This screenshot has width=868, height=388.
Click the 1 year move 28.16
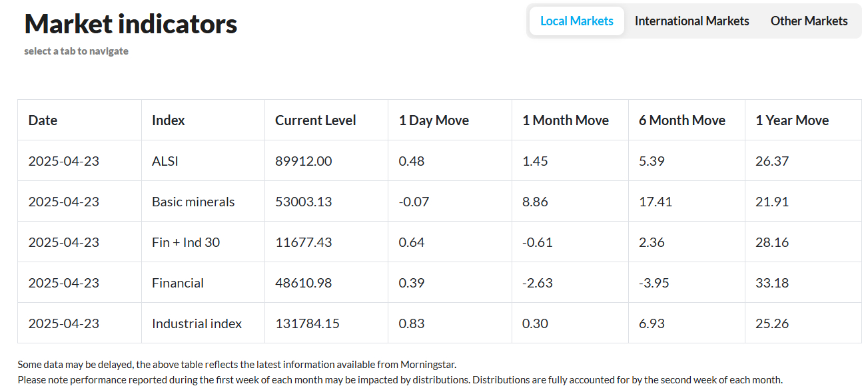pyautogui.click(x=772, y=242)
